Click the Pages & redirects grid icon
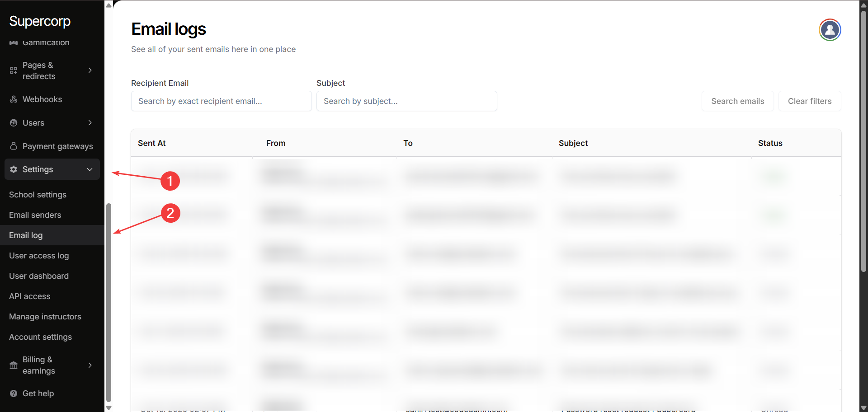868x412 pixels. click(x=14, y=70)
